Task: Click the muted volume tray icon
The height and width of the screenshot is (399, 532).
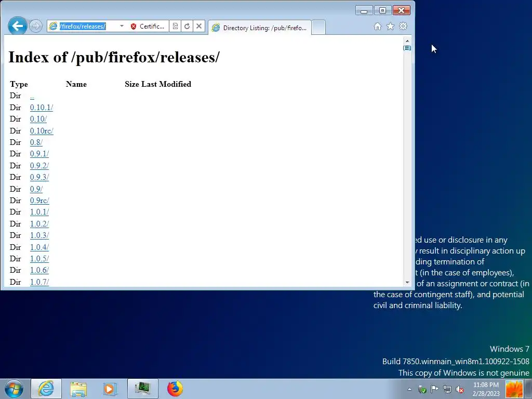Action: point(460,389)
